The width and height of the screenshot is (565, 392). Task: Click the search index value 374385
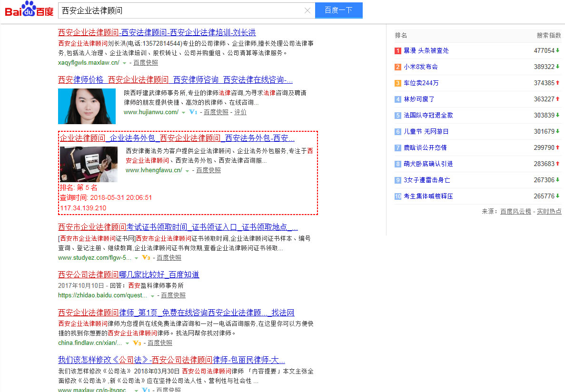(544, 83)
